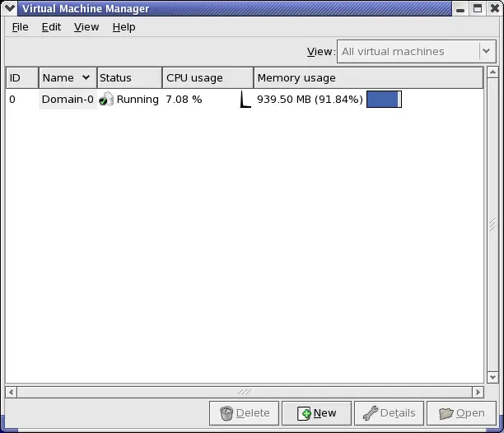The width and height of the screenshot is (504, 433).
Task: Open the window menu arrow in title bar
Action: point(10,8)
